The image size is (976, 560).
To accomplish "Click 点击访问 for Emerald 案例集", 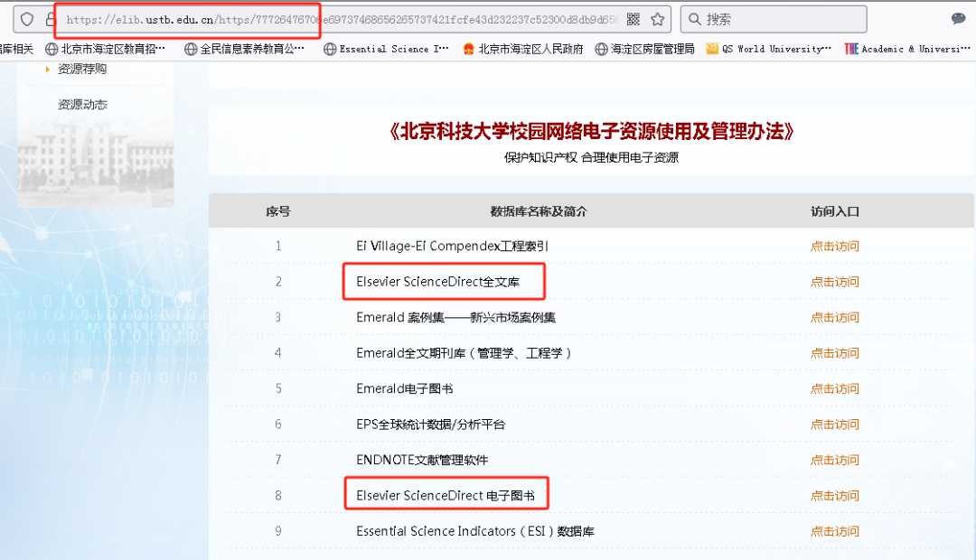I will click(835, 317).
